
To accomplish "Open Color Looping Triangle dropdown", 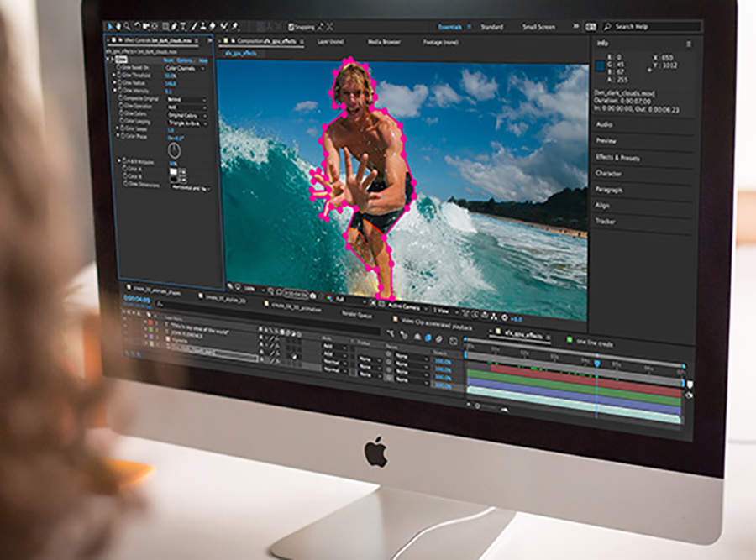I will [x=188, y=123].
